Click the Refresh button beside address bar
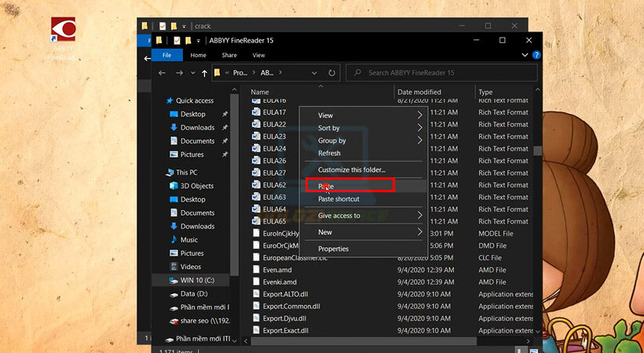Image resolution: width=644 pixels, height=353 pixels. 331,73
